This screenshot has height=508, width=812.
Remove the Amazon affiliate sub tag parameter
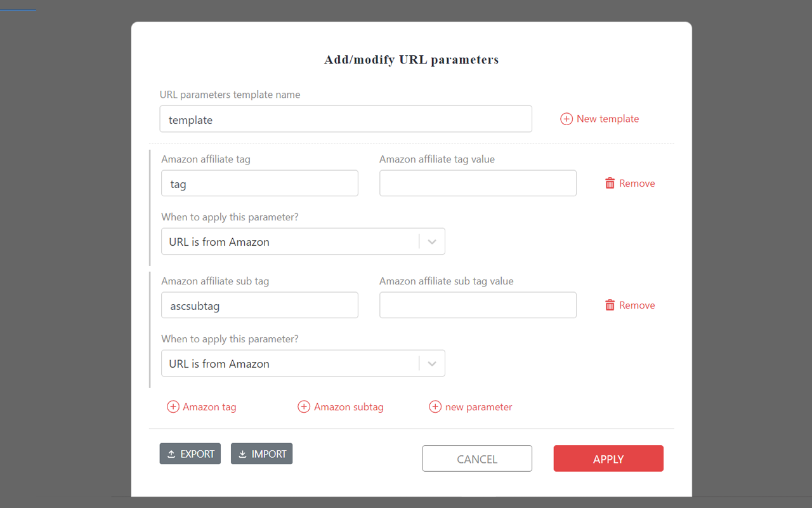click(x=636, y=305)
